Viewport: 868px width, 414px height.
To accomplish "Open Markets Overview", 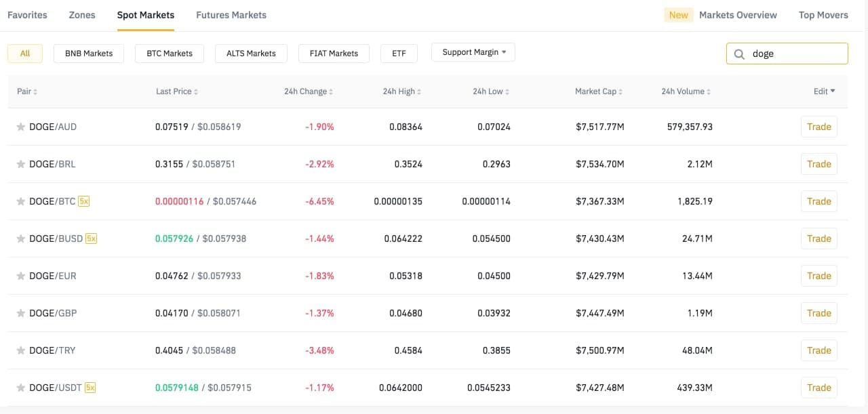I will (738, 15).
